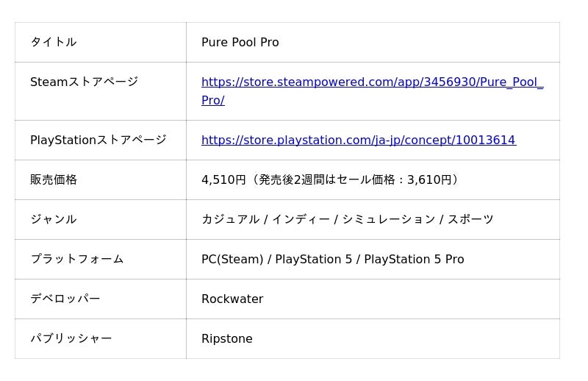The width and height of the screenshot is (588, 381).
Task: Click the "Rockwater" developer name
Action: coord(232,299)
